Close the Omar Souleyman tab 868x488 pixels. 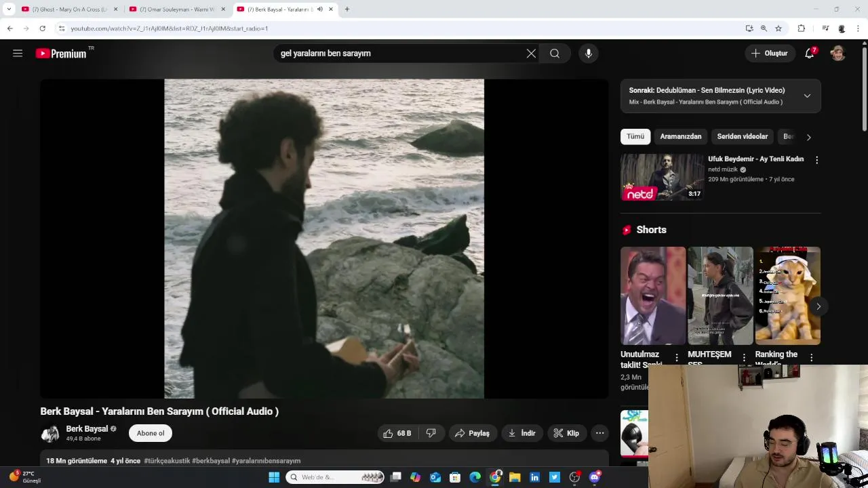pos(223,9)
